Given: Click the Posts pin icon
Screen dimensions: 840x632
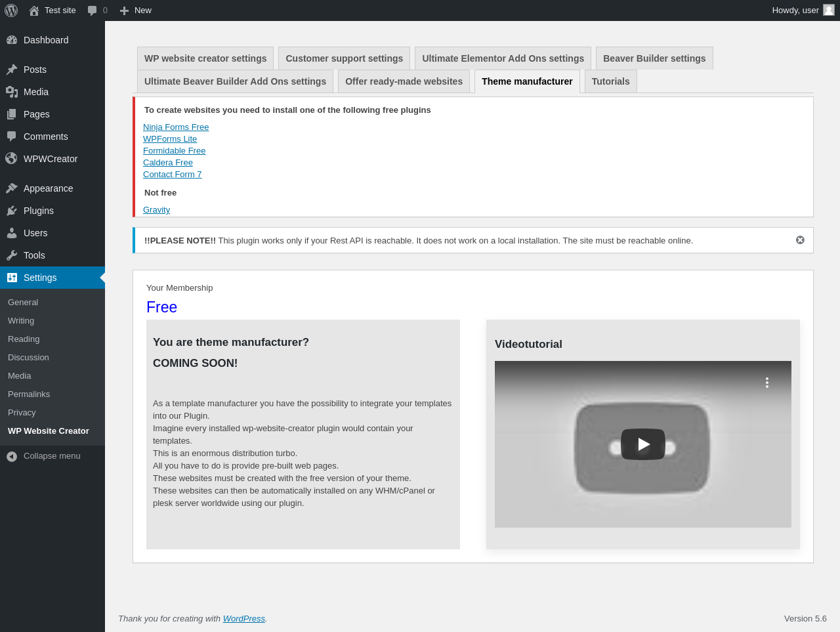Looking at the screenshot, I should point(12,70).
